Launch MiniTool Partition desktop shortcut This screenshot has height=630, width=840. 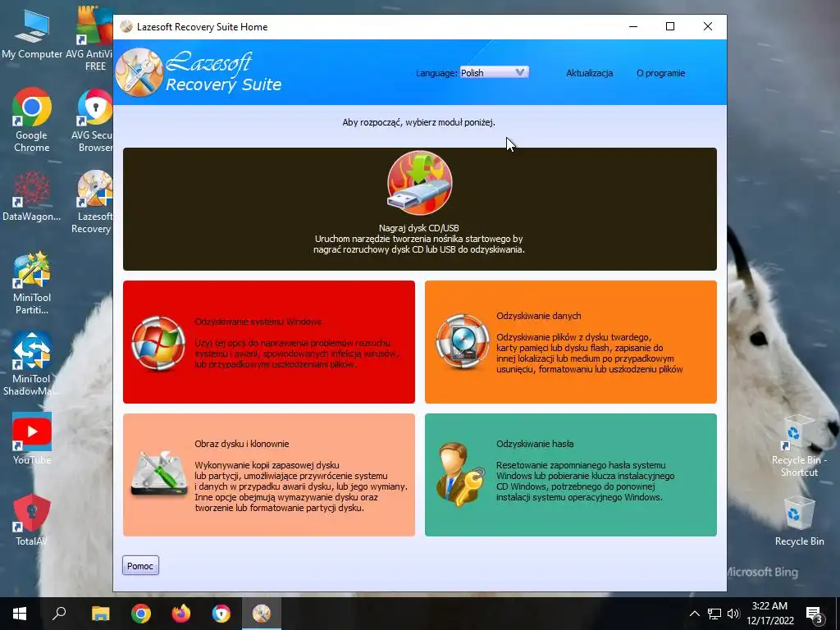[x=32, y=283]
